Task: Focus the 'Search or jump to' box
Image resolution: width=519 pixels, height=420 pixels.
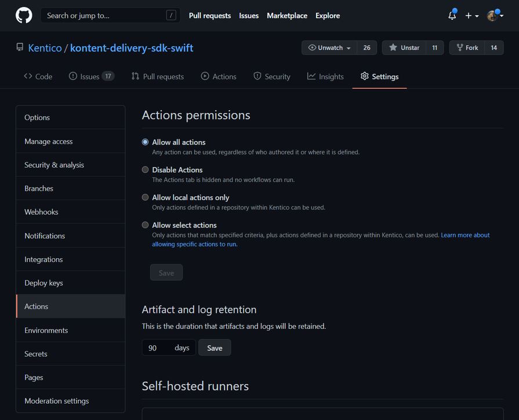Action: (104, 16)
